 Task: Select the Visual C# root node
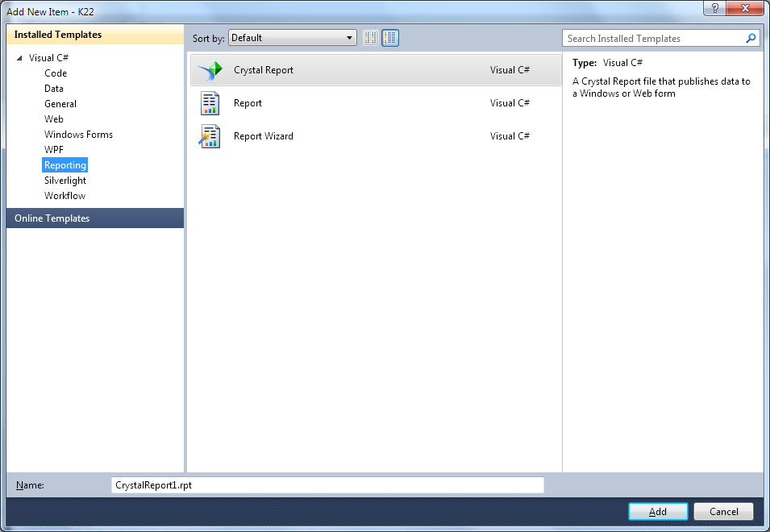point(48,58)
